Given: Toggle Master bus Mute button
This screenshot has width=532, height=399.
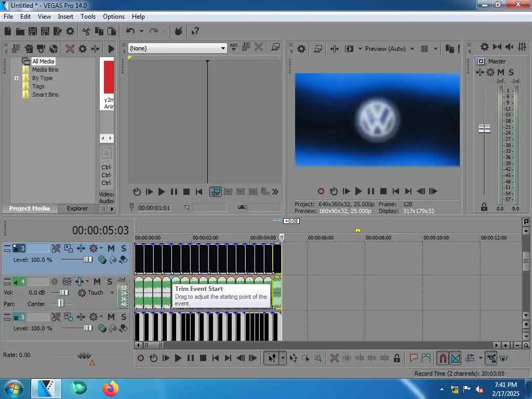Looking at the screenshot, I should click(x=500, y=72).
